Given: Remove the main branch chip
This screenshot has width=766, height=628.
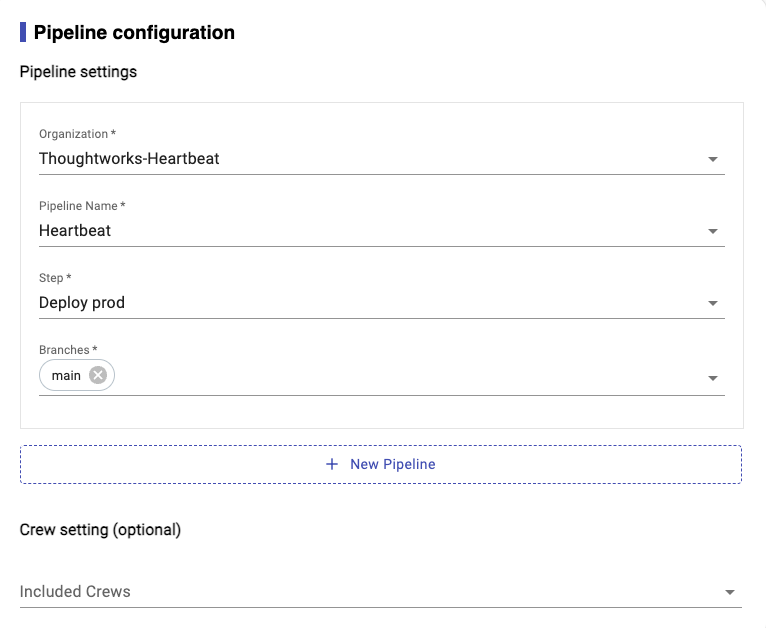Looking at the screenshot, I should [98, 375].
